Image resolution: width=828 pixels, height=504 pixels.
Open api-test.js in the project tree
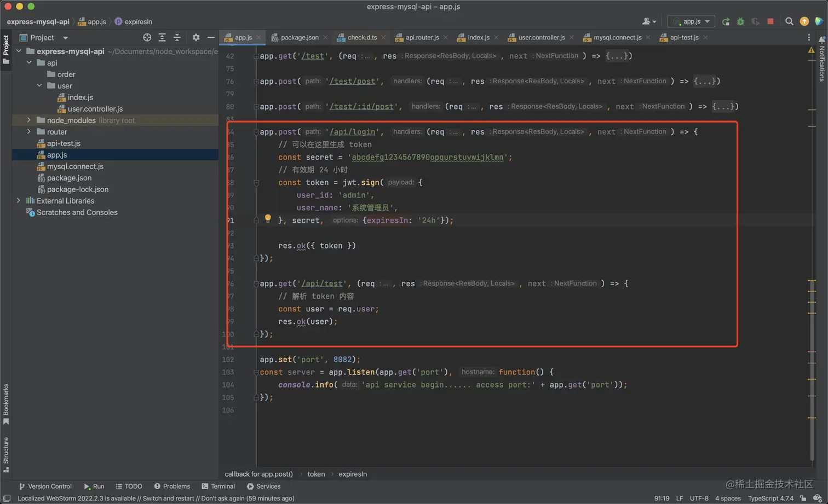tap(64, 143)
